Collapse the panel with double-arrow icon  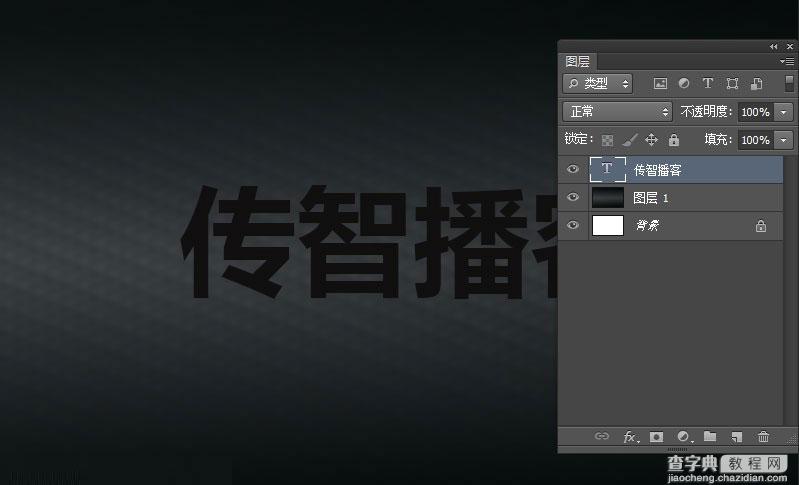[x=774, y=46]
